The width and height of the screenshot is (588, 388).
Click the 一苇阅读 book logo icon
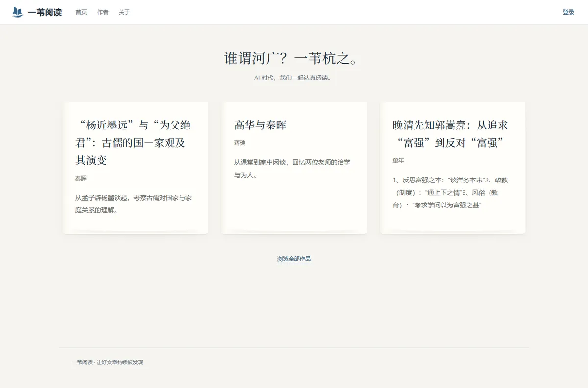18,12
